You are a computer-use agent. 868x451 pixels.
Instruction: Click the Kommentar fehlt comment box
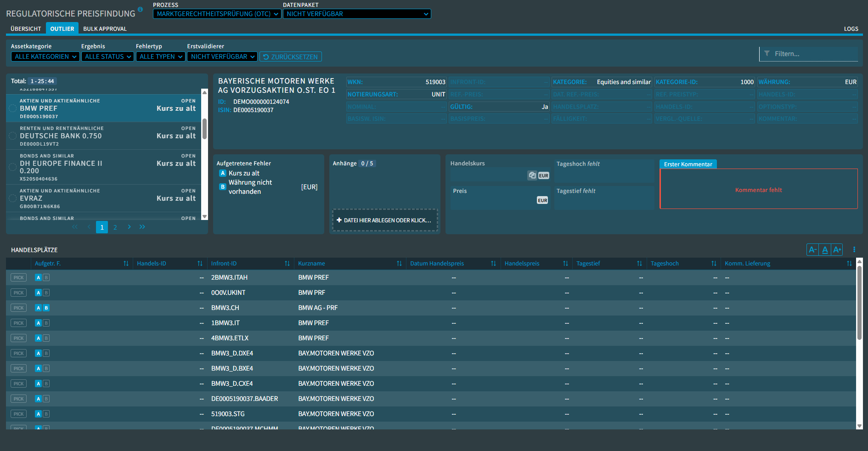tap(759, 189)
